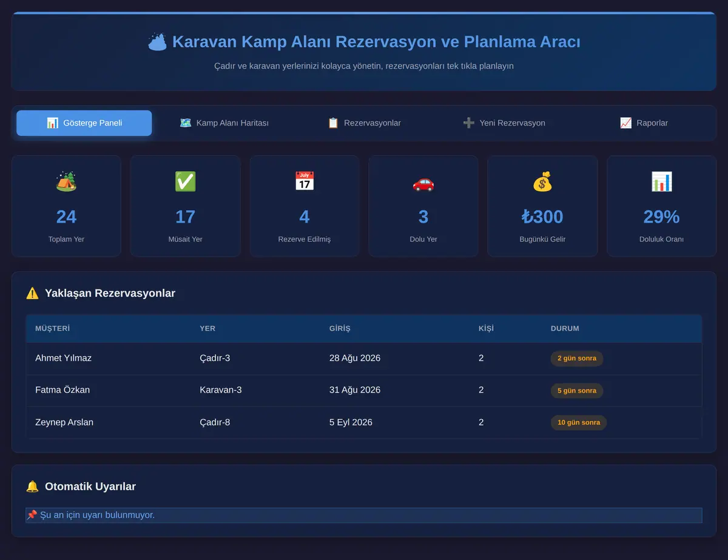The width and height of the screenshot is (728, 560).
Task: Click the Yaklaşan Rezervasyonlar heading
Action: coord(110,294)
